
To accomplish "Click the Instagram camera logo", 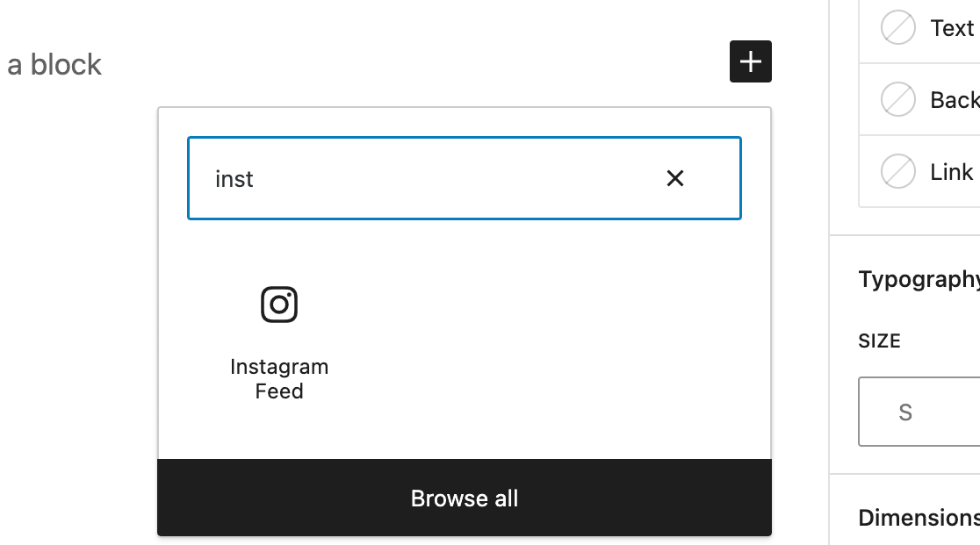I will pos(279,304).
